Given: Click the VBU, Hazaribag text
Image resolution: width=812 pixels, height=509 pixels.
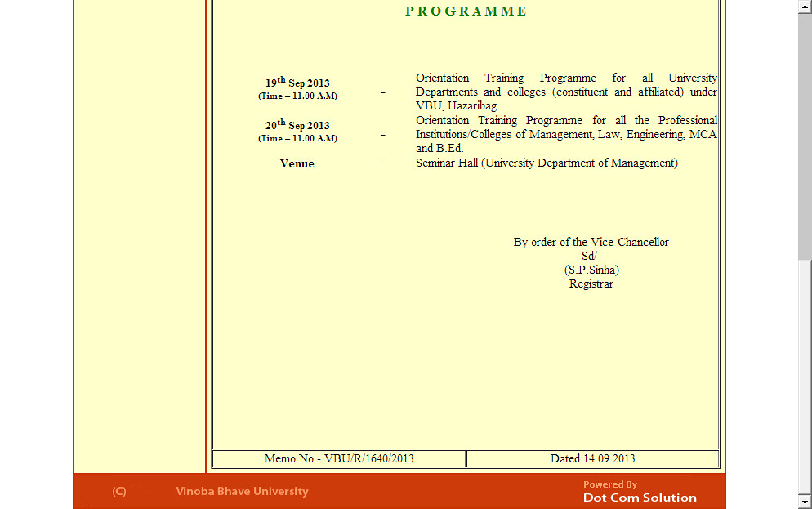Looking at the screenshot, I should 456,105.
